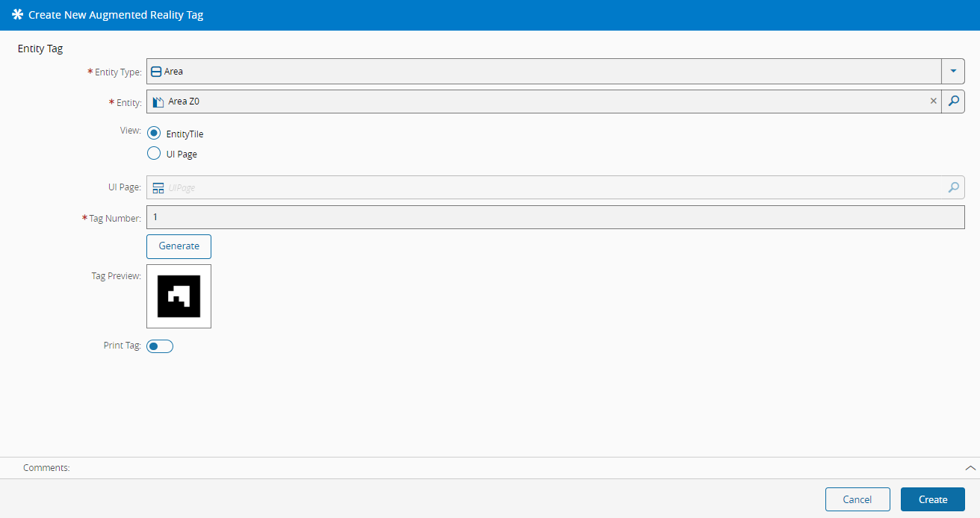
Task: Click the Area Z0 entity icon
Action: click(158, 102)
